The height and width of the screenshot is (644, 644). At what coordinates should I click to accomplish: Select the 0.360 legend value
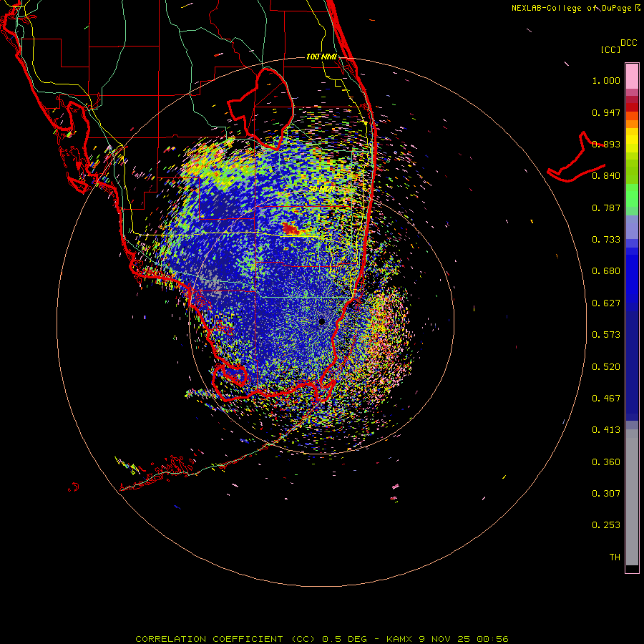pyautogui.click(x=606, y=462)
